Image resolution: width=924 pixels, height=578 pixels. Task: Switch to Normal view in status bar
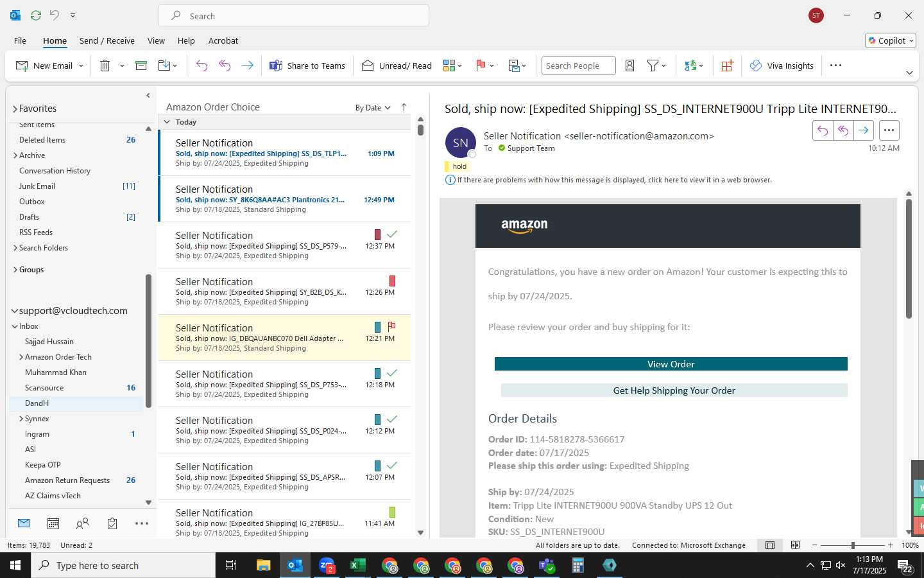pyautogui.click(x=770, y=545)
